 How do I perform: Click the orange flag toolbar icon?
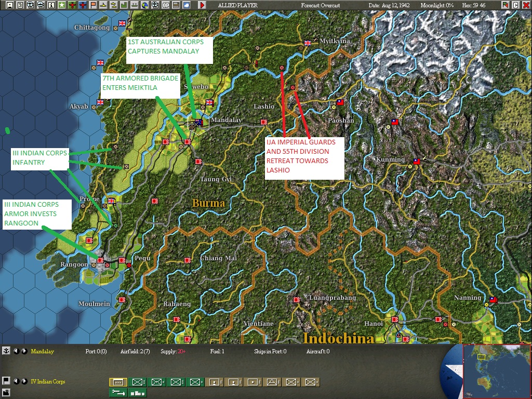[92, 5]
